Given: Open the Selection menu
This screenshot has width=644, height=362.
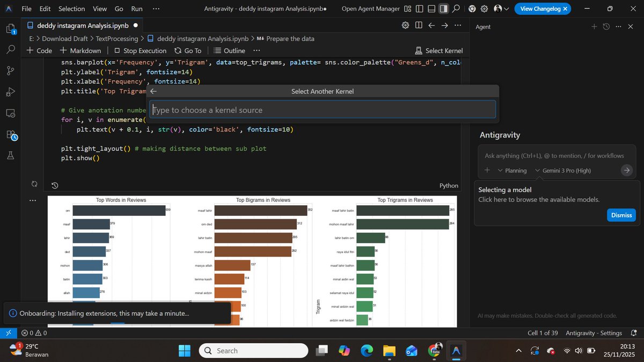Looking at the screenshot, I should [71, 9].
